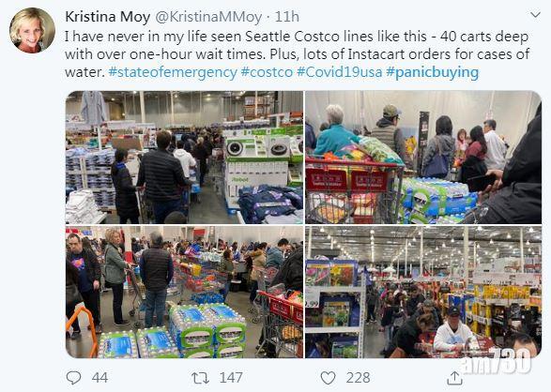Retweet using the retweet arrows icon

[200, 378]
